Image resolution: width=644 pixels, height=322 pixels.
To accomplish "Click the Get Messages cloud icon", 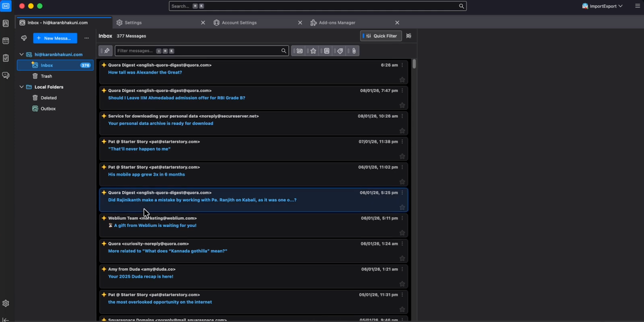I will (24, 38).
